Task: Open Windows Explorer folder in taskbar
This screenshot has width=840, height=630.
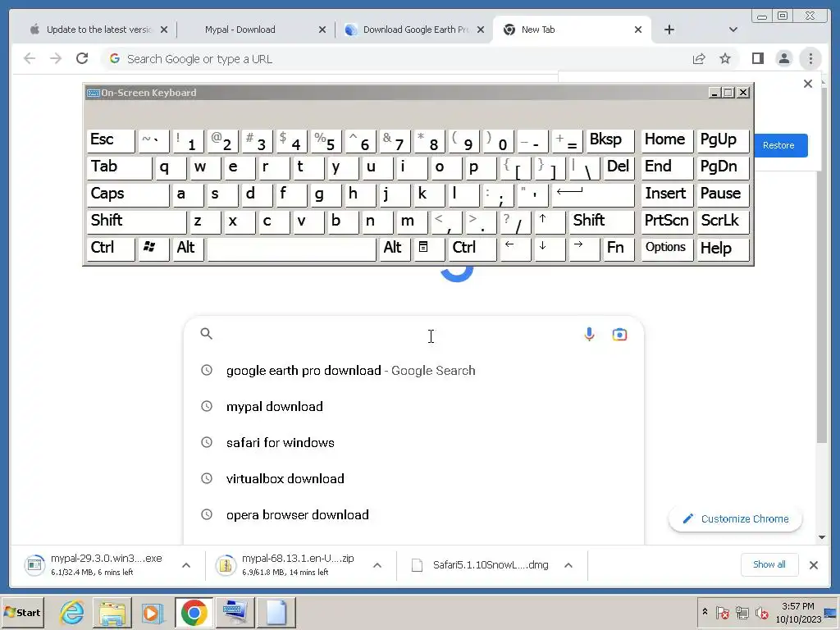Action: point(112,612)
